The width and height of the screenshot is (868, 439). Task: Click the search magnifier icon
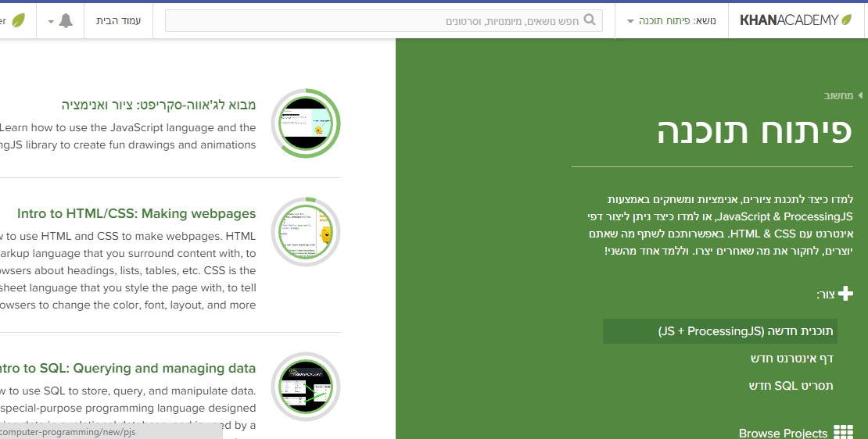[x=590, y=20]
